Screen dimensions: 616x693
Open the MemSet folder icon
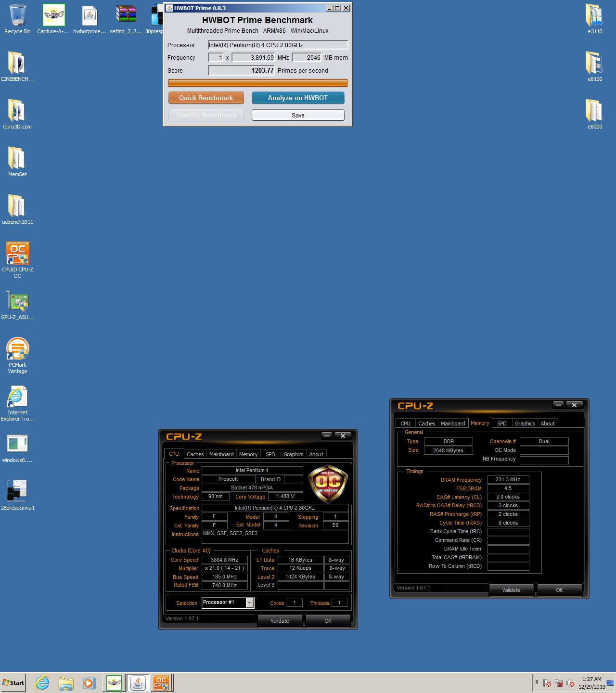pos(17,162)
